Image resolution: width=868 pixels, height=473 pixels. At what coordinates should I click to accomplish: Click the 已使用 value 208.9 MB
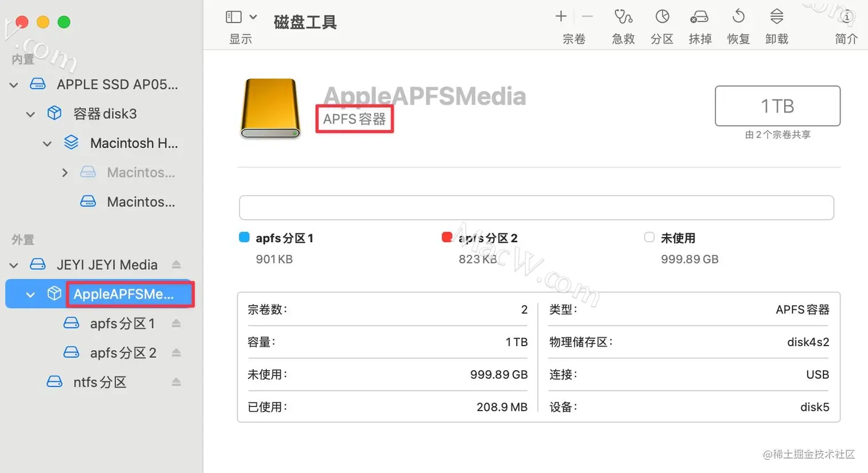coord(502,408)
